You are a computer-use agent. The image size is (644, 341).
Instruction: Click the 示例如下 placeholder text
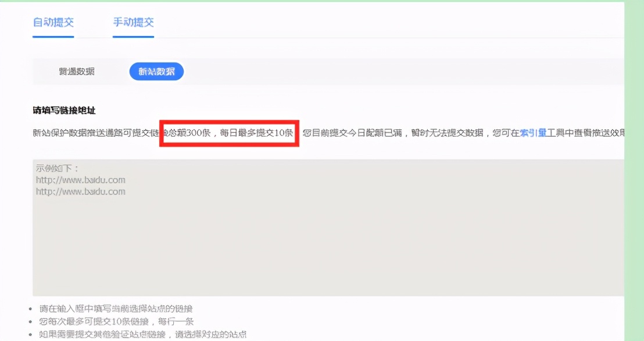55,168
